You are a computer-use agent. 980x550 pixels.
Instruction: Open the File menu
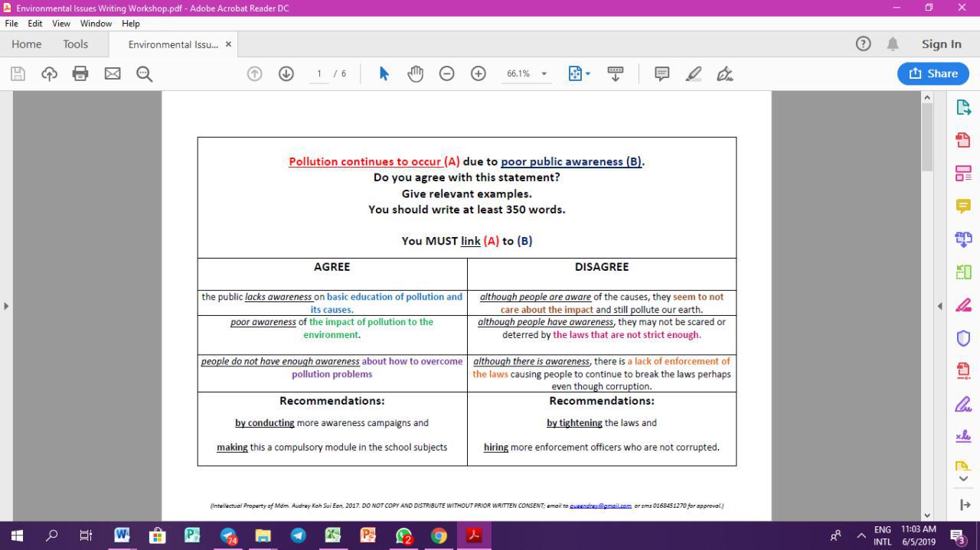11,24
